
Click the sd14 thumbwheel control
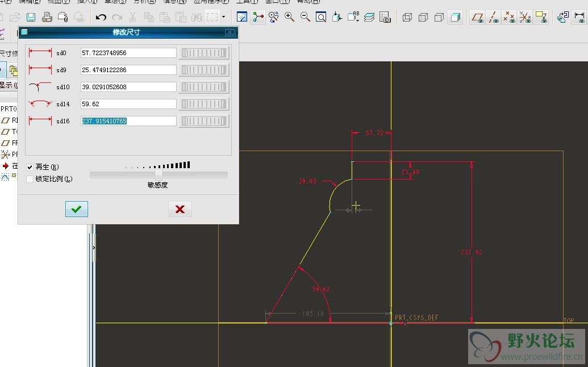coord(203,104)
